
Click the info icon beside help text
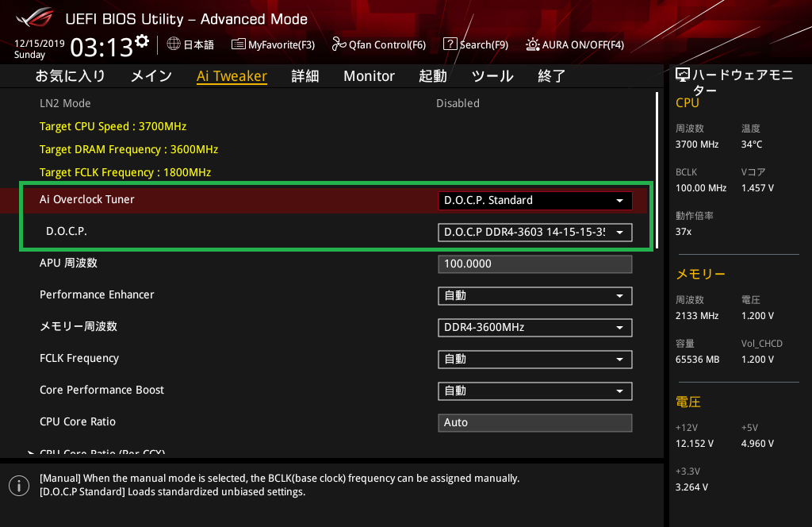click(19, 486)
